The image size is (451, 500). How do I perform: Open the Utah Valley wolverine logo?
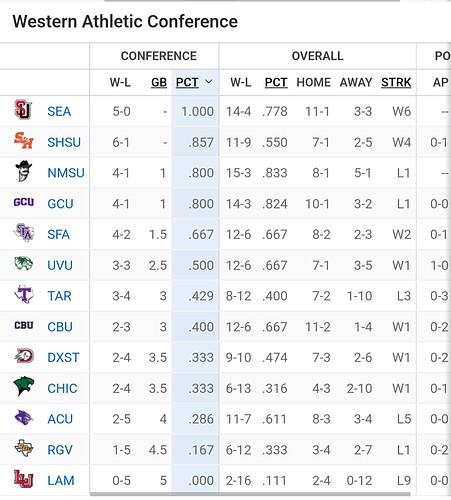click(x=24, y=263)
